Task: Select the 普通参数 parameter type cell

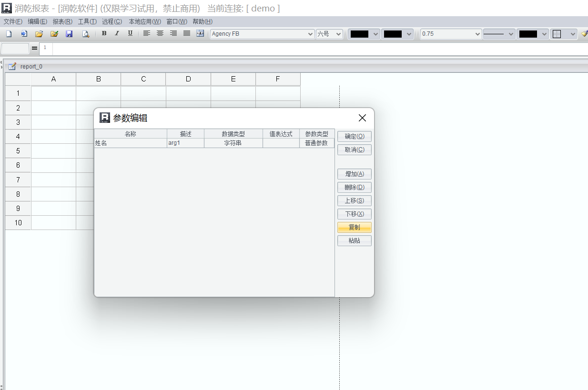Action: point(317,143)
